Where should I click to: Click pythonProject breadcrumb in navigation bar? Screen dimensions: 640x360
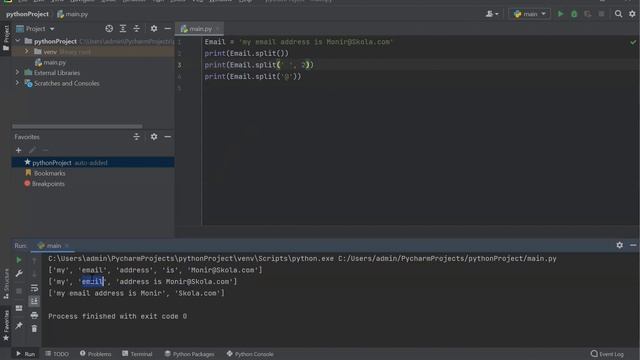[x=27, y=14]
